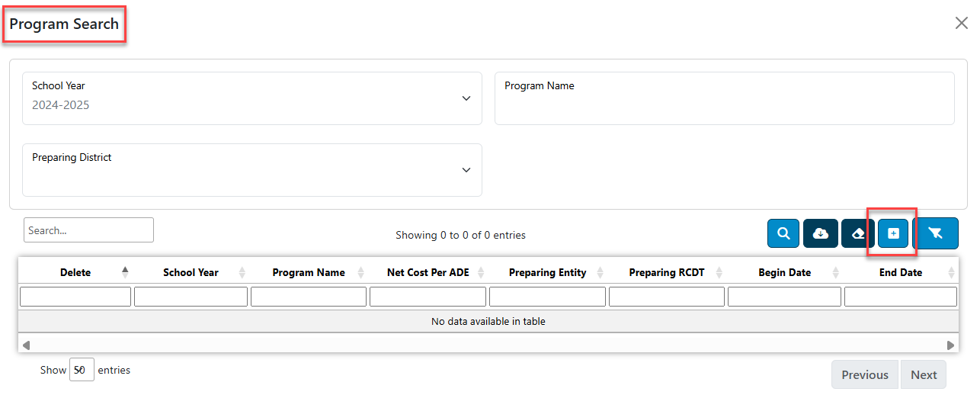
Task: Sort by End Date column arrows
Action: 951,272
